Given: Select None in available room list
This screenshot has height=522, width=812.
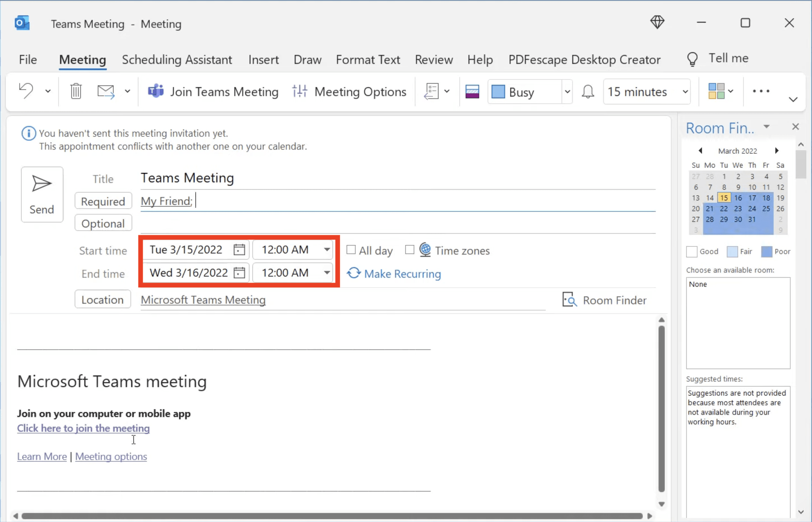Looking at the screenshot, I should (x=698, y=284).
